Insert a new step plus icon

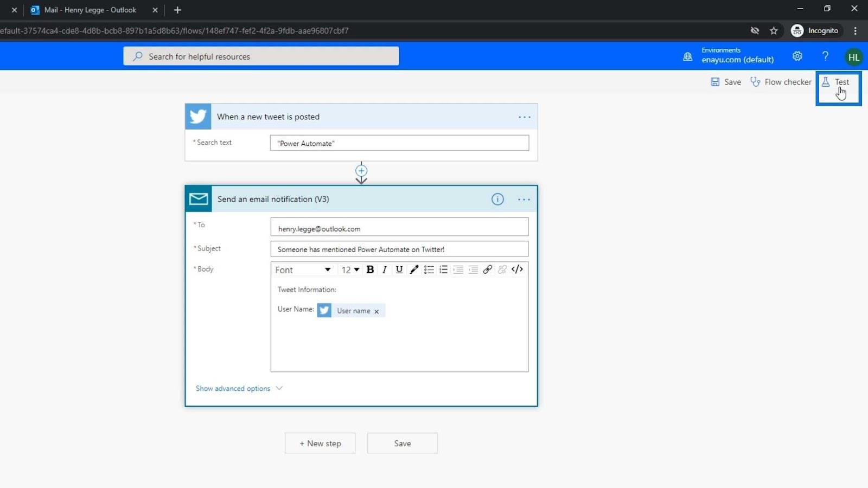click(x=361, y=171)
